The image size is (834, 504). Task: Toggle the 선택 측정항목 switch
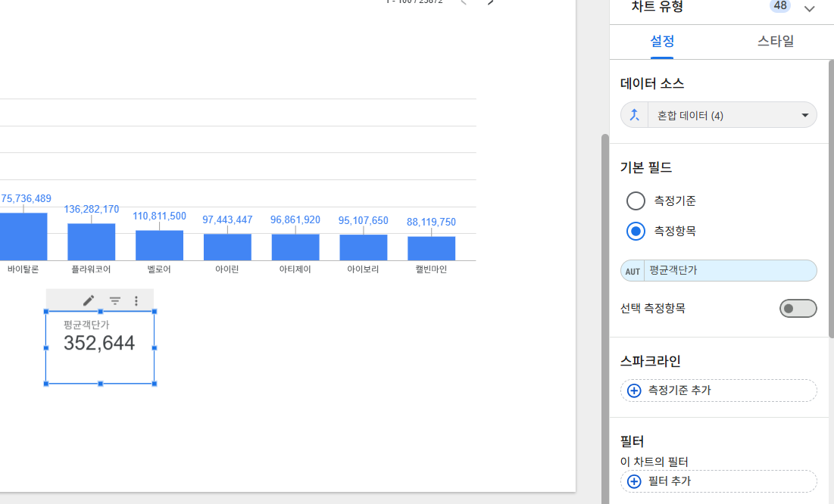798,308
